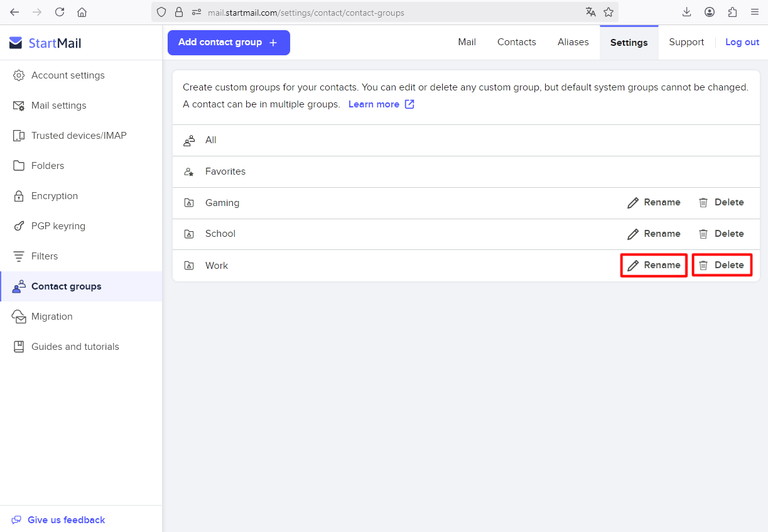Open Migration text in sidebar
The height and width of the screenshot is (532, 768).
52,317
